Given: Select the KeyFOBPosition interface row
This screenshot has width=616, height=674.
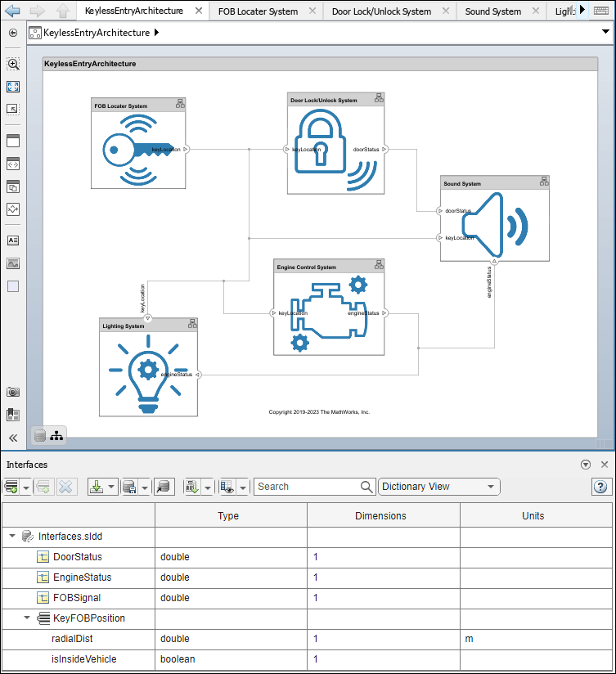Looking at the screenshot, I should (307, 618).
